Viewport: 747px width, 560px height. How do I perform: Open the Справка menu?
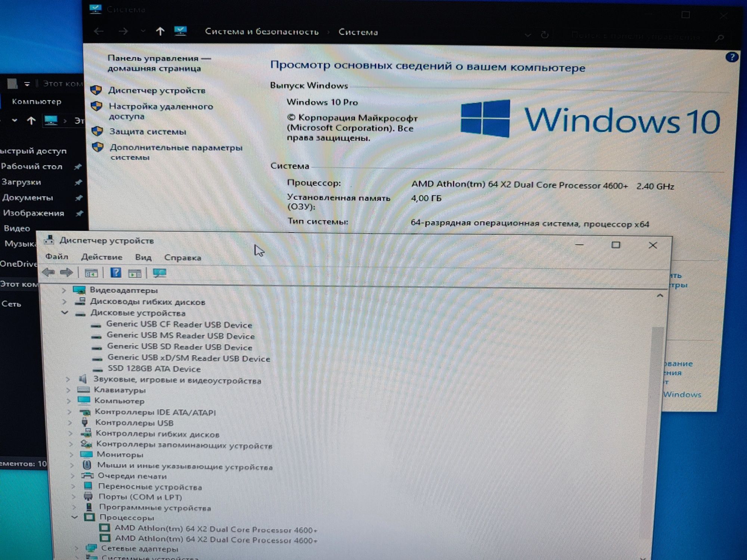183,258
